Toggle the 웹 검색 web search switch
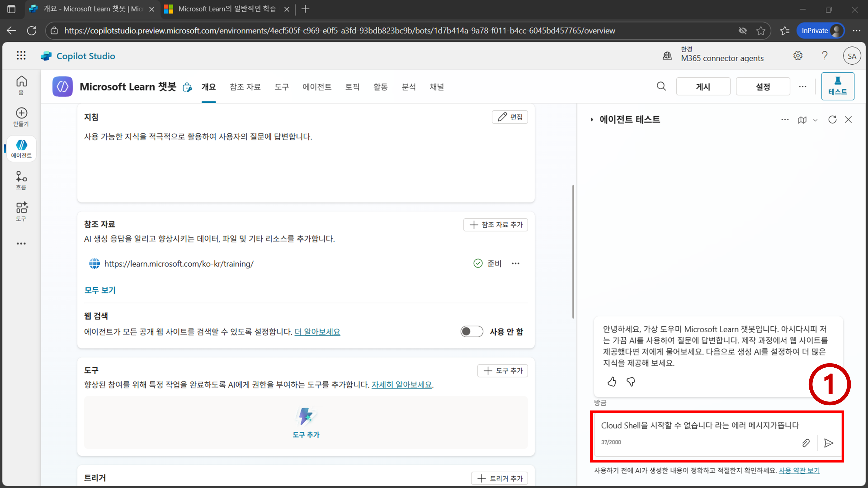 click(x=471, y=331)
